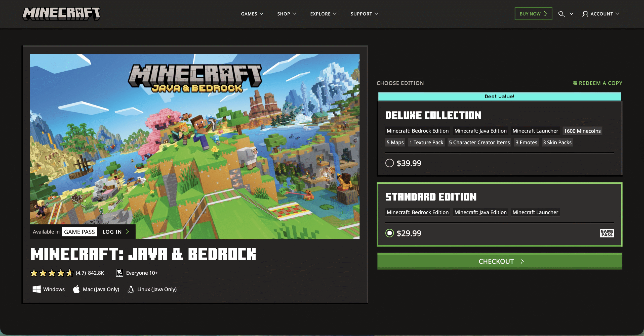Open the SUPPORT menu item
Screen dimensions: 644x336
click(364, 14)
